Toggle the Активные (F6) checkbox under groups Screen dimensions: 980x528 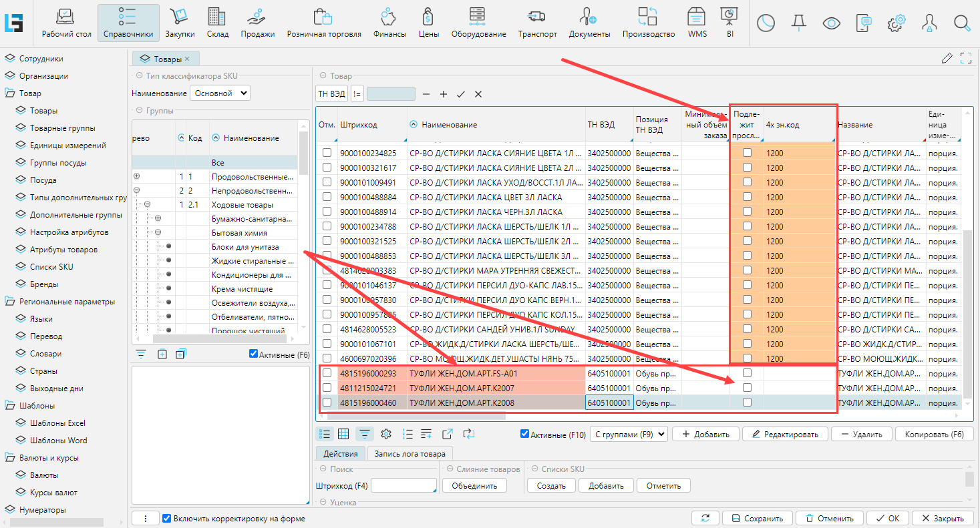tap(253, 354)
